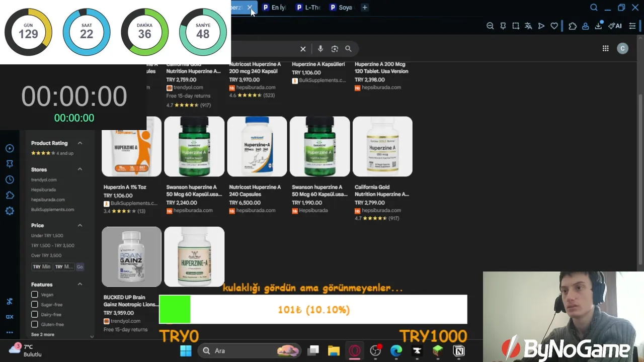644x362 pixels.
Task: Open the Opera GX player sidebar icon
Action: (x=10, y=148)
